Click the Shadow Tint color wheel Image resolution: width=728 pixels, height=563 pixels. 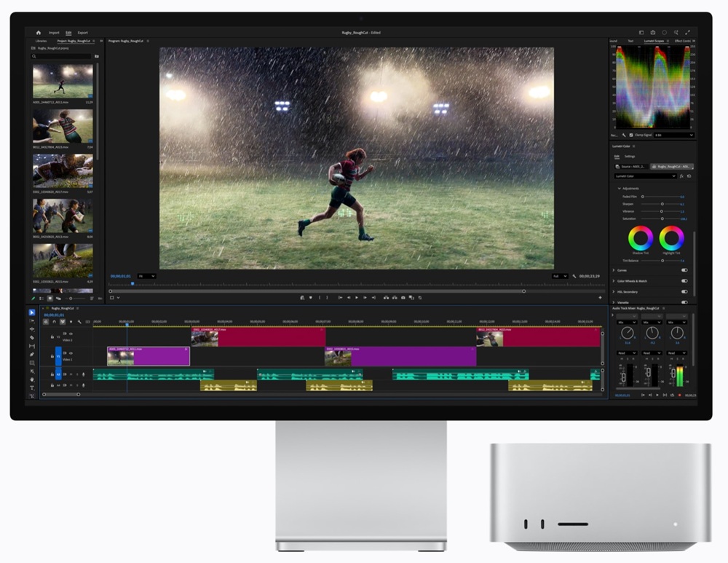click(x=640, y=238)
